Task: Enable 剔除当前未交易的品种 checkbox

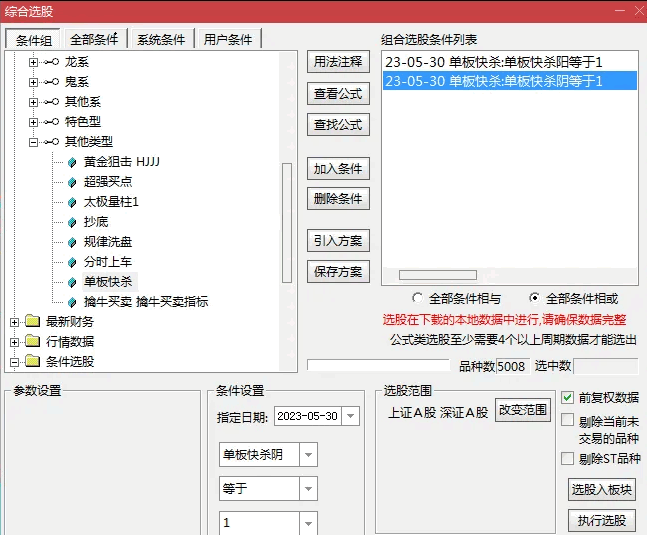Action: [x=567, y=420]
